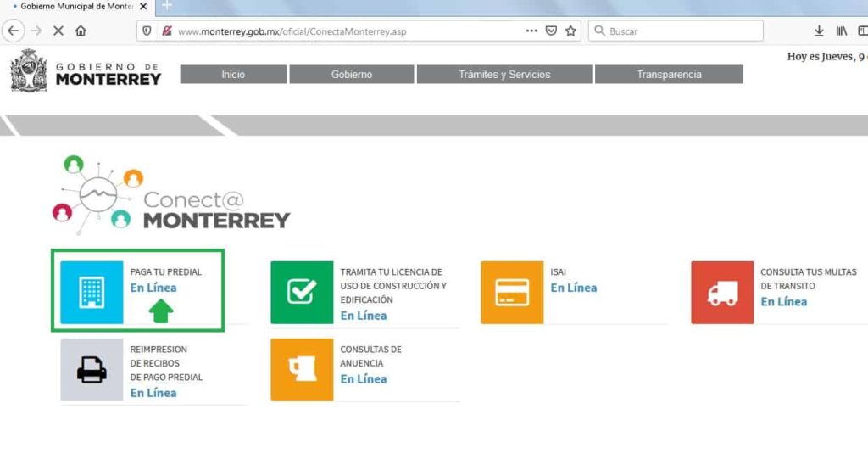The width and height of the screenshot is (868, 459).
Task: Click the browser back arrow button
Action: coord(14,31)
